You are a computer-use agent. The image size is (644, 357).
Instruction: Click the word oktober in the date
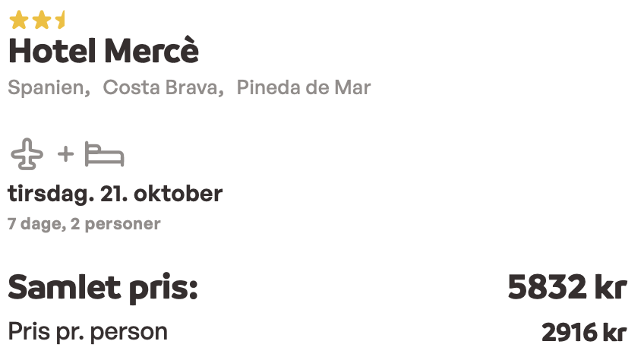coord(178,194)
